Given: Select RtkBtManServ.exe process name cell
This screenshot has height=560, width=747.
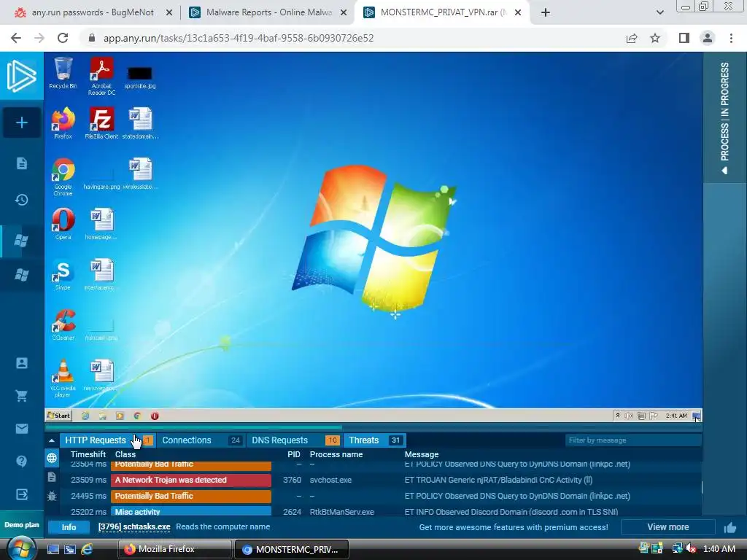Looking at the screenshot, I should [341, 512].
